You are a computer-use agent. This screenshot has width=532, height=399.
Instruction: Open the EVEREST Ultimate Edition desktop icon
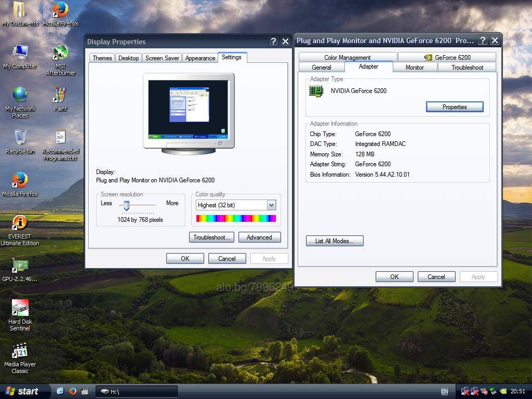pos(20,223)
